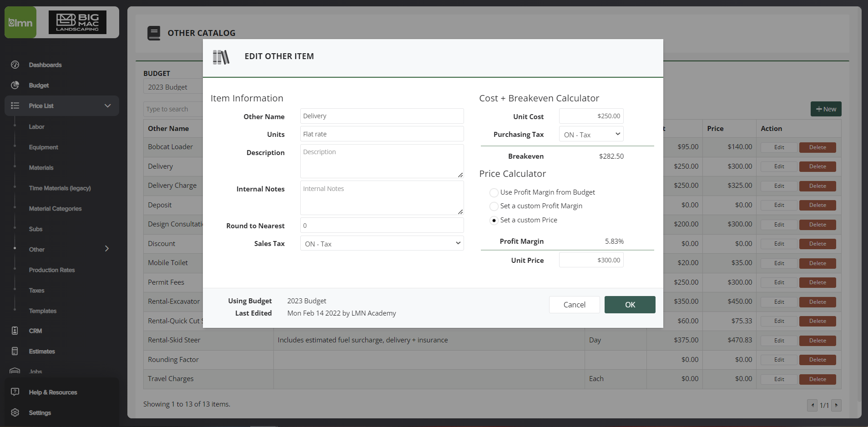
Task: Go to the next page arrow
Action: click(836, 405)
